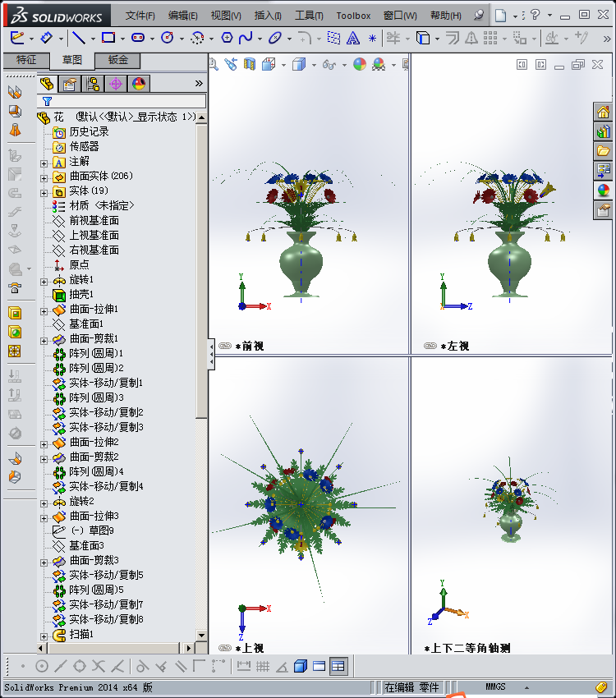Select the Point tool
Viewport: 616px width, 698px height.
click(x=373, y=39)
